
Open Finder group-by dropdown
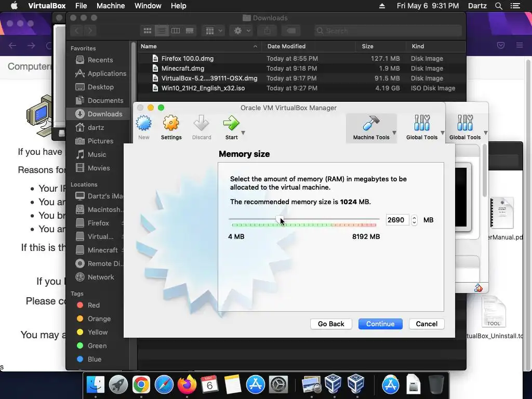214,31
